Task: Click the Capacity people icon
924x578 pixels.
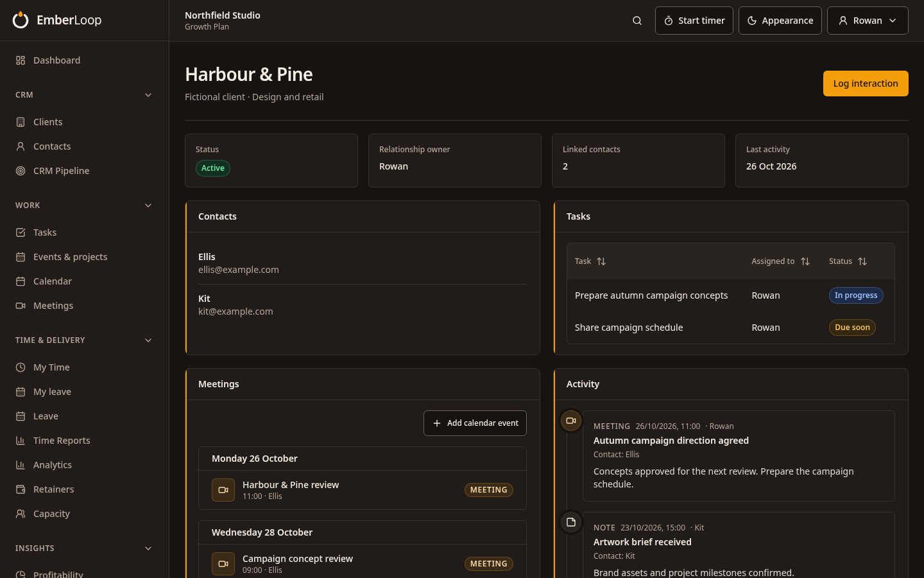Action: click(21, 514)
